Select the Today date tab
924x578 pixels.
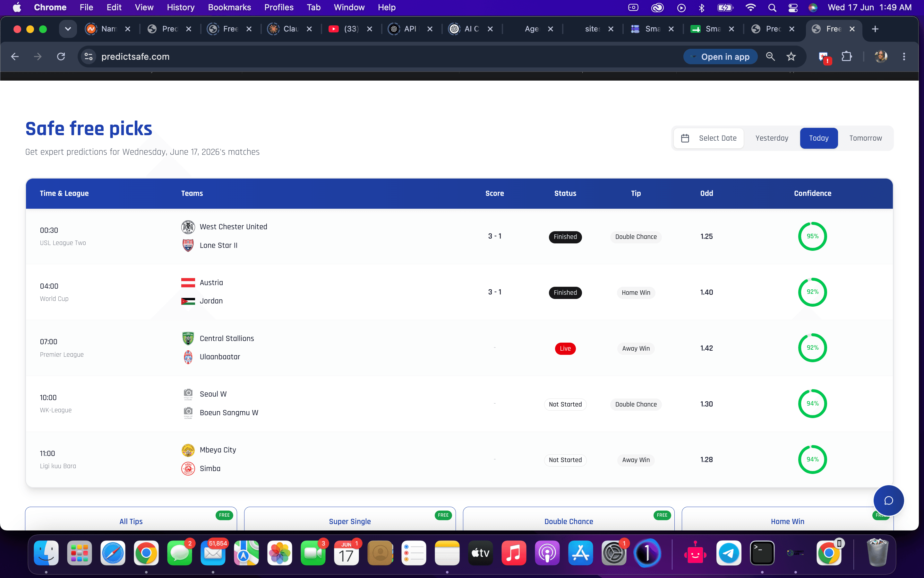(x=819, y=138)
